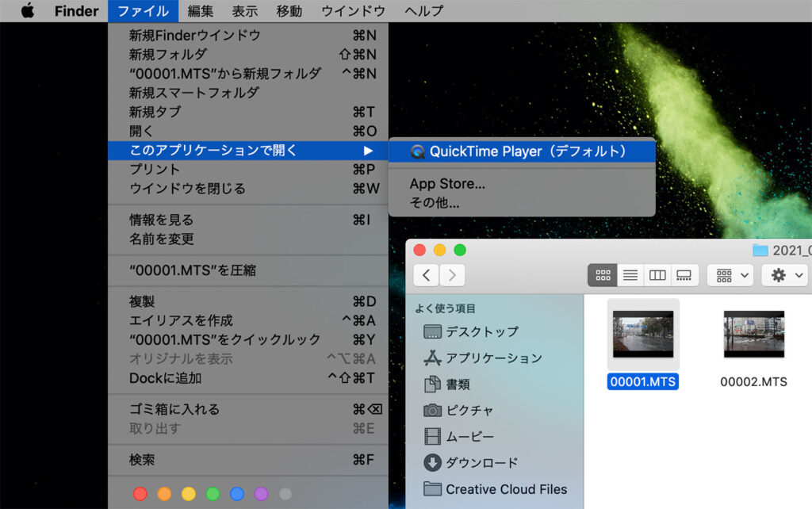Click the QuickTime Player icon in submenu
The width and height of the screenshot is (812, 509).
click(x=417, y=151)
